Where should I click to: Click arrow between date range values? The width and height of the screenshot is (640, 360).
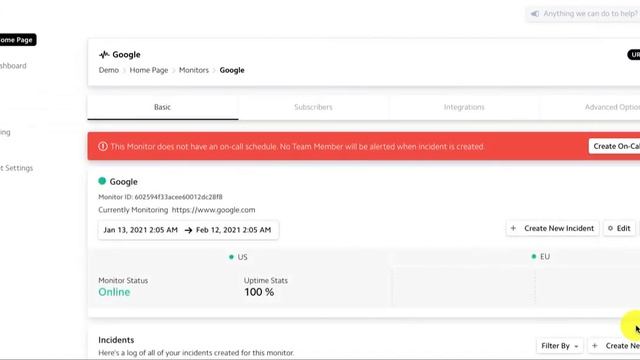click(188, 230)
